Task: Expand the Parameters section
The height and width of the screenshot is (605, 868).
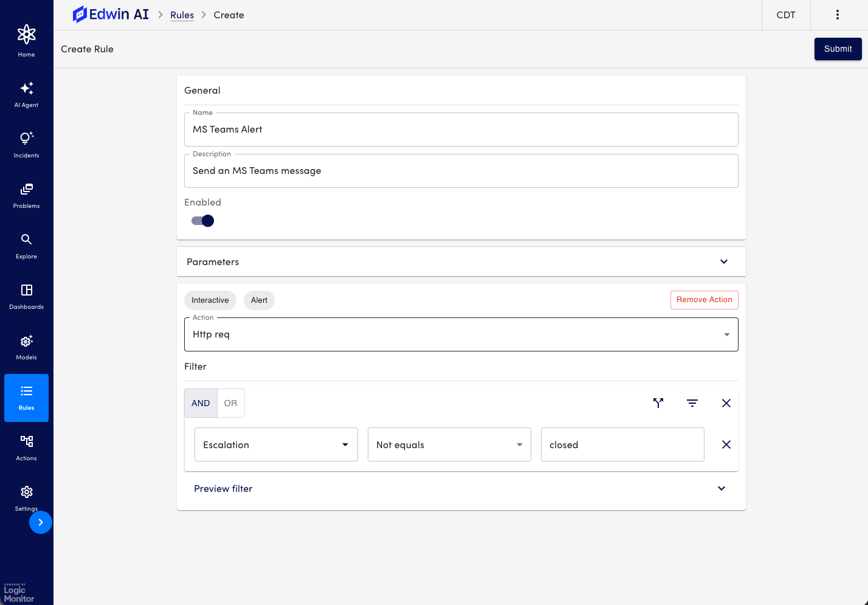Action: click(x=461, y=261)
